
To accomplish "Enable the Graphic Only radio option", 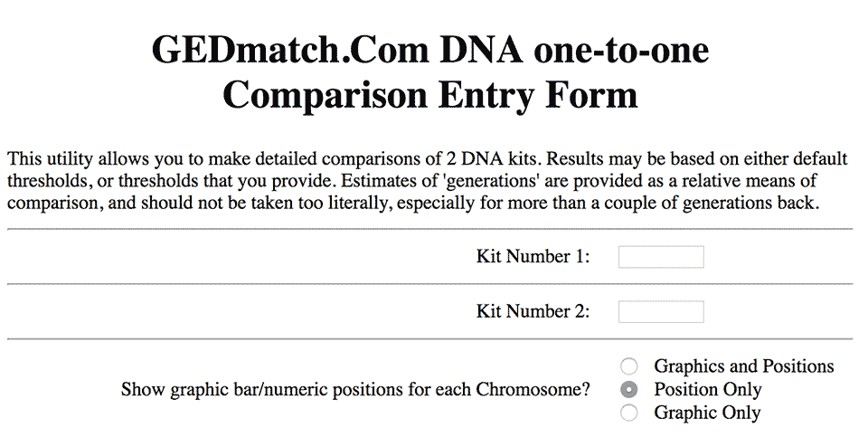I will tap(629, 413).
